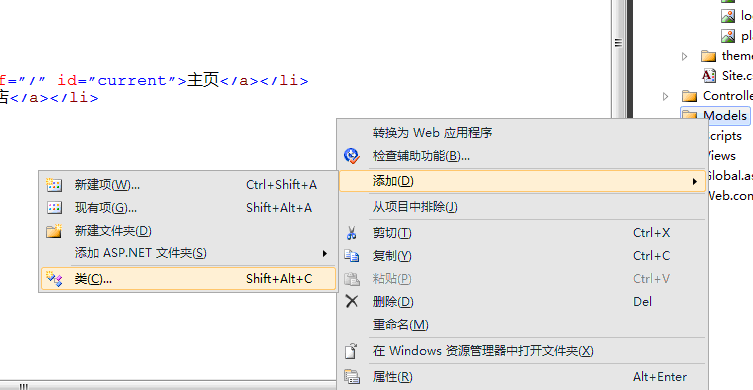The image size is (753, 390).
Task: Click the Controllers folder icon
Action: click(x=690, y=96)
